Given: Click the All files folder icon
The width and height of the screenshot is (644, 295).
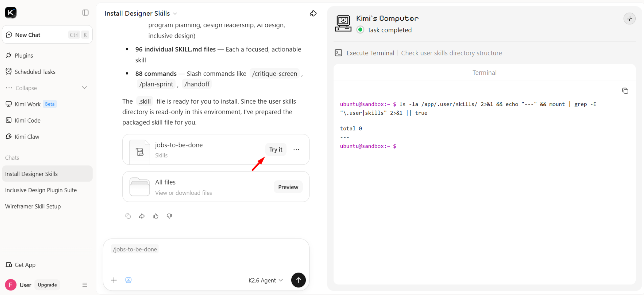Looking at the screenshot, I should (x=140, y=187).
